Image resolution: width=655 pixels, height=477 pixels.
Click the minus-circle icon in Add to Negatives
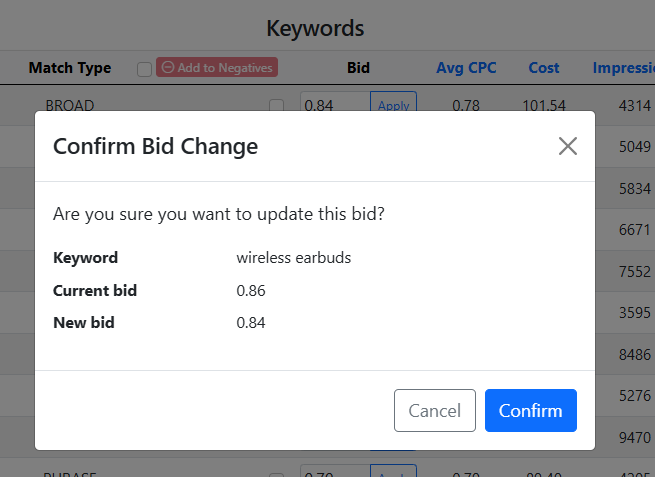[x=168, y=68]
